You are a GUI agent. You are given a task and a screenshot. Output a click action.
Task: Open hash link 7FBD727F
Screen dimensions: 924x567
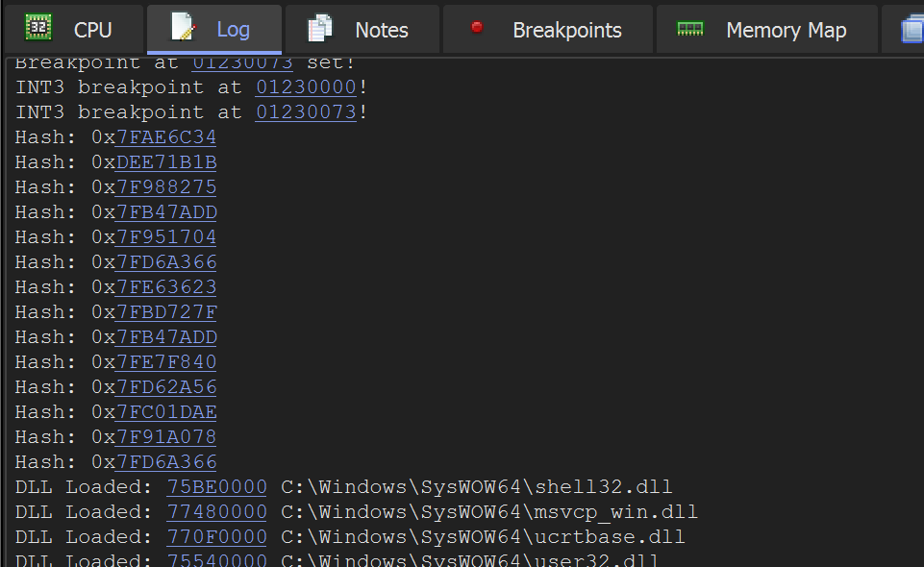(x=166, y=312)
